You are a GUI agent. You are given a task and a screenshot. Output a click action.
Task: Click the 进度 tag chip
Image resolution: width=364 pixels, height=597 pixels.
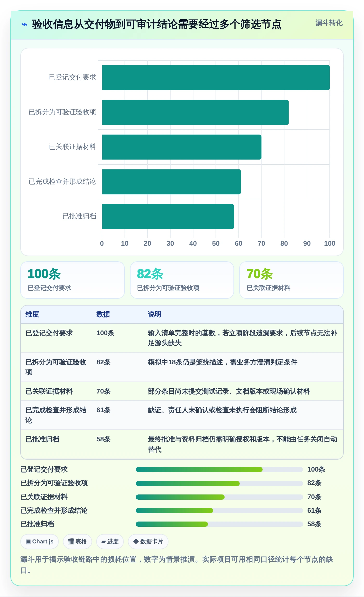(110, 542)
